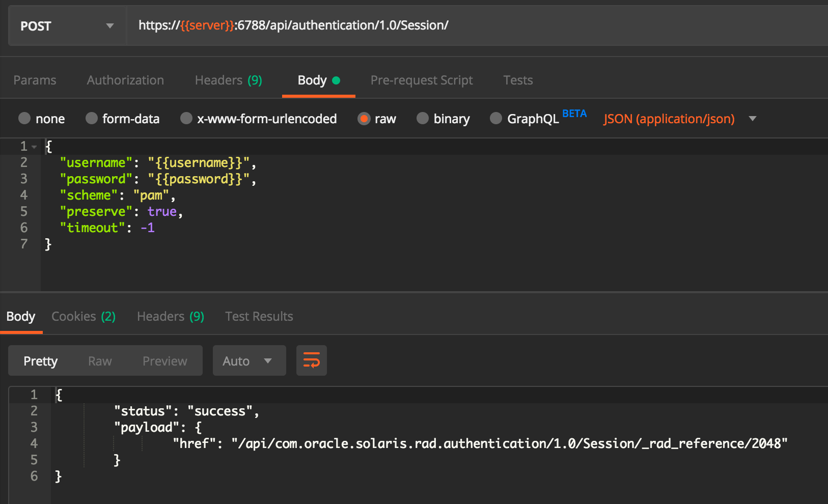Expand the Auto response format dropdown
Viewport: 828px width, 504px height.
tap(249, 361)
